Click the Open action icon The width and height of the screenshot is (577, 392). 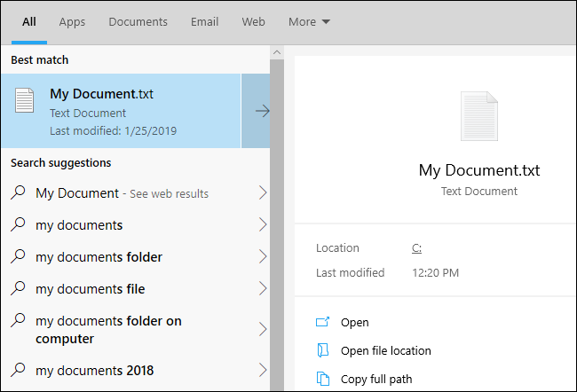(323, 322)
